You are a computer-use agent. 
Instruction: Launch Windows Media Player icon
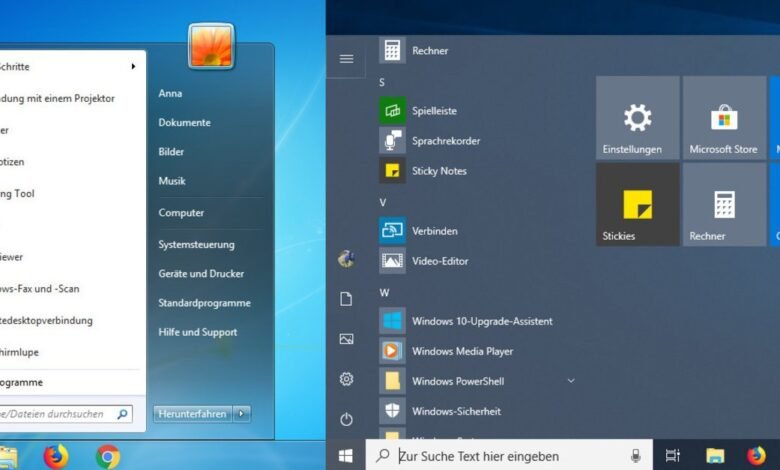pos(392,351)
